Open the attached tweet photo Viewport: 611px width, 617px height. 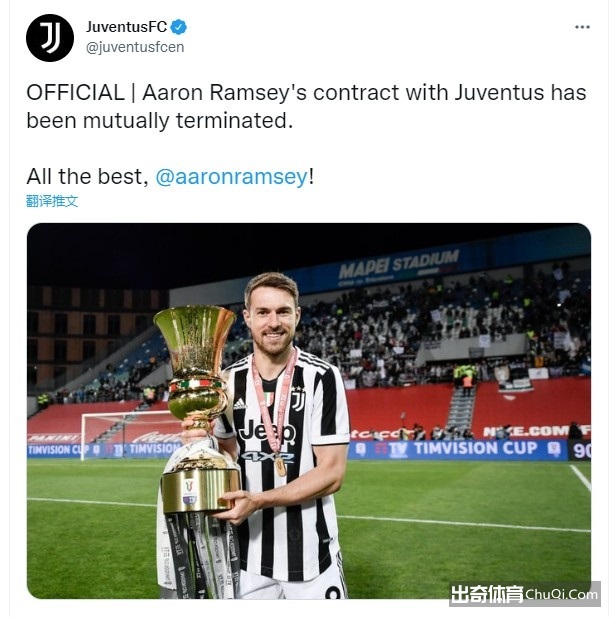pos(309,411)
